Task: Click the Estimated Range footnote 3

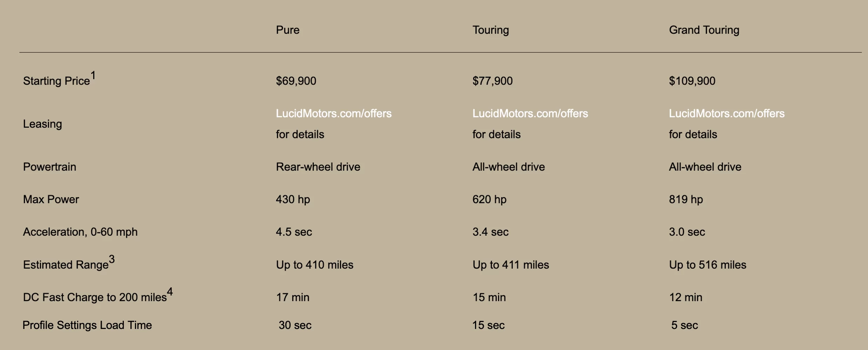Action: [x=111, y=260]
